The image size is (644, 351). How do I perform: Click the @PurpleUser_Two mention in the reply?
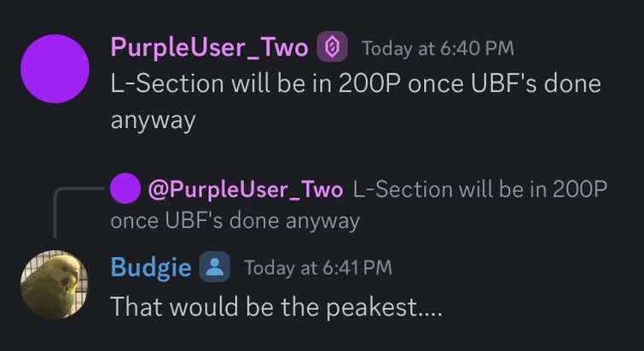(x=245, y=189)
